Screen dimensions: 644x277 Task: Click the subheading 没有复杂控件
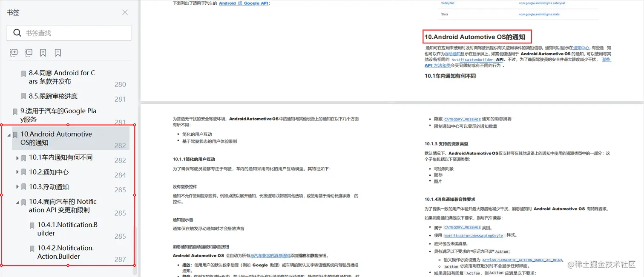(185, 187)
